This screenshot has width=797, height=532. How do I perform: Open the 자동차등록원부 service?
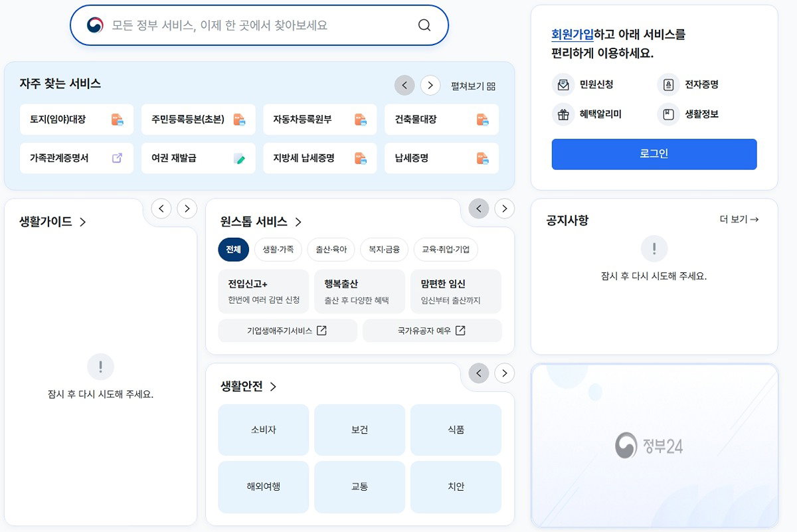[320, 120]
